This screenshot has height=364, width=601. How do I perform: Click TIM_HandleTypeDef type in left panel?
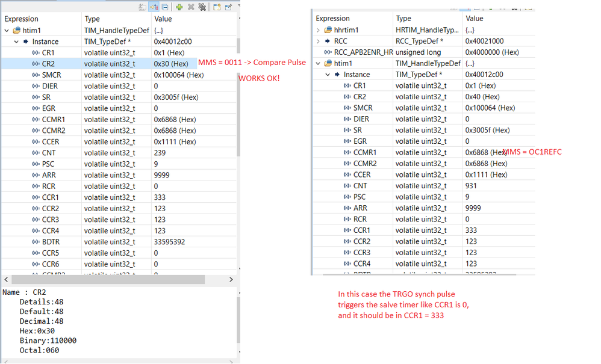[x=116, y=30]
